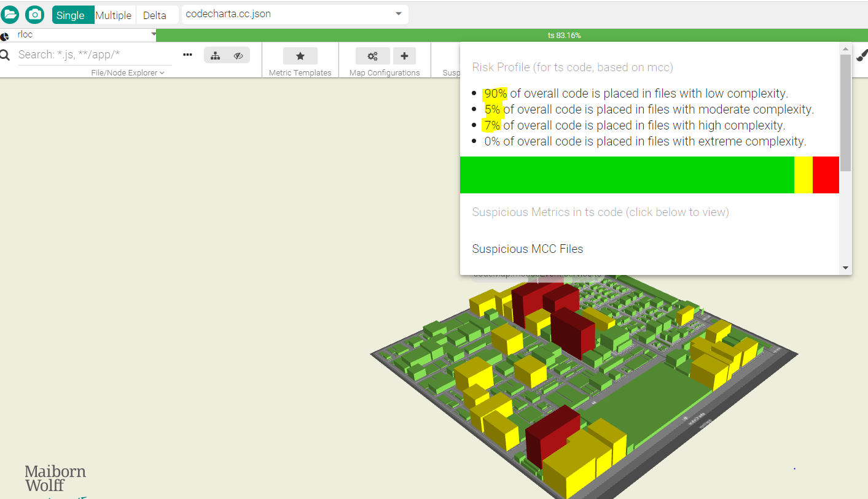Open the codecharta.cc.json file dropdown

tap(399, 15)
